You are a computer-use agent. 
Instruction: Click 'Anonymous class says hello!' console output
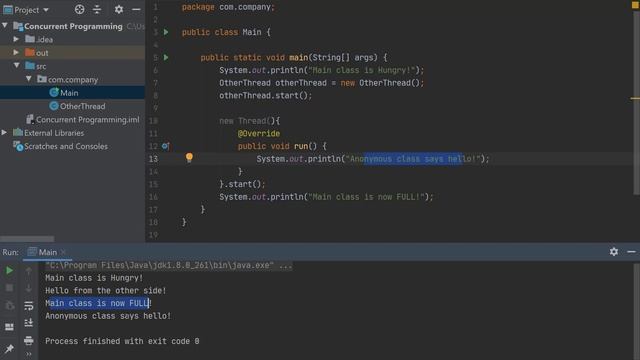108,316
